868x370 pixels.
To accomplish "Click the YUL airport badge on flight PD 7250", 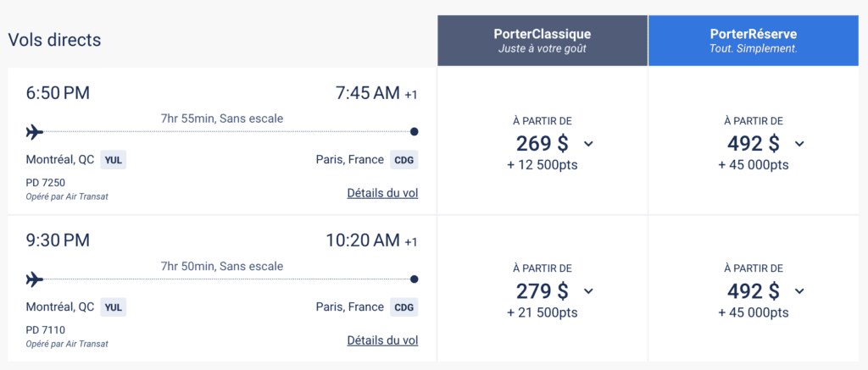I will pos(114,160).
